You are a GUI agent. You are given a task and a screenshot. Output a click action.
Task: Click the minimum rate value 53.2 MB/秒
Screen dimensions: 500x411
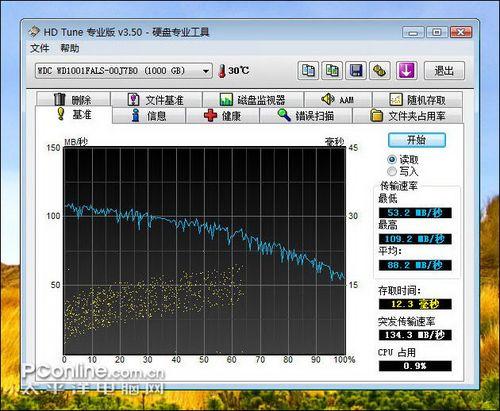(x=415, y=213)
